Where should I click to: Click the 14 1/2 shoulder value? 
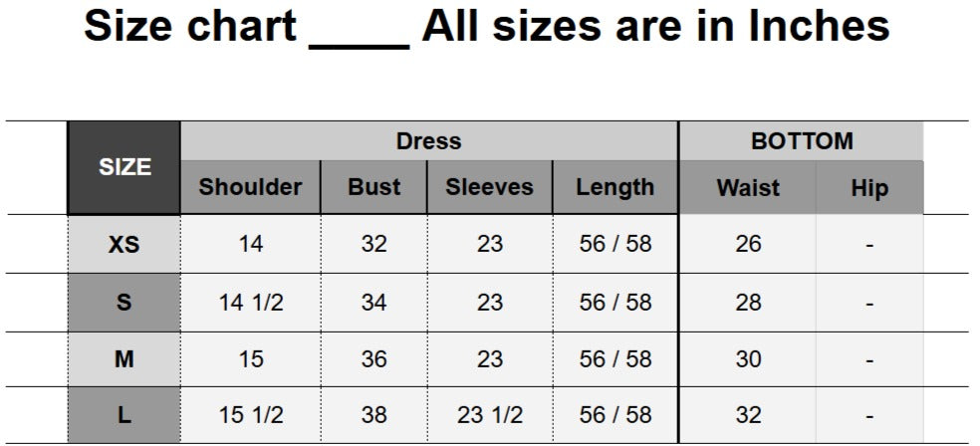[x=251, y=303]
